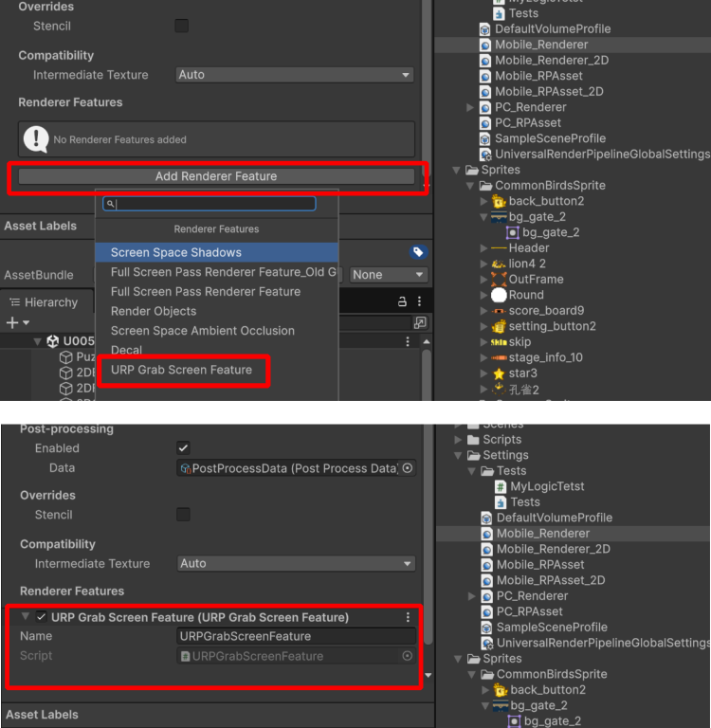Uncheck the URP Grab Screen Feature checkbox

pos(41,617)
